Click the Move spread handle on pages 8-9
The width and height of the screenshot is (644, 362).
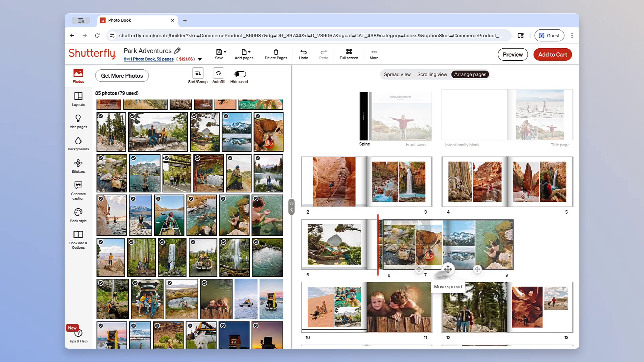[448, 269]
